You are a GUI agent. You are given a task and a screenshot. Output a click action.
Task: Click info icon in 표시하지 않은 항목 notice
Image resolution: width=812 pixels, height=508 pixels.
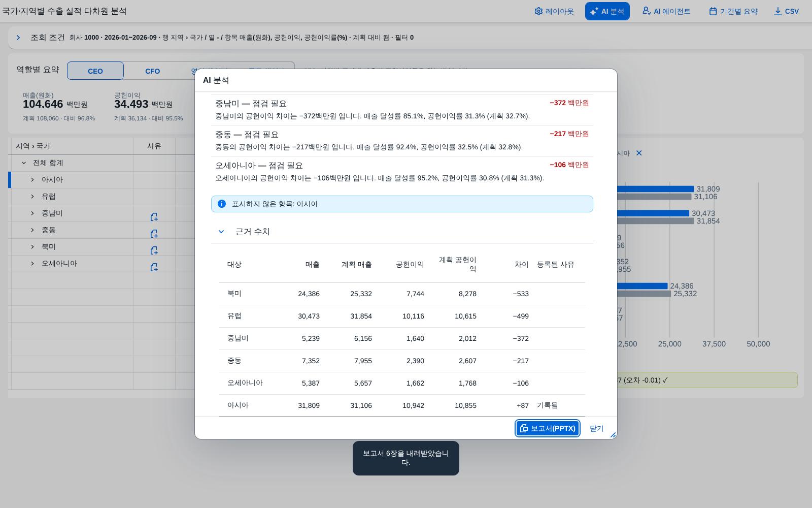pos(222,204)
